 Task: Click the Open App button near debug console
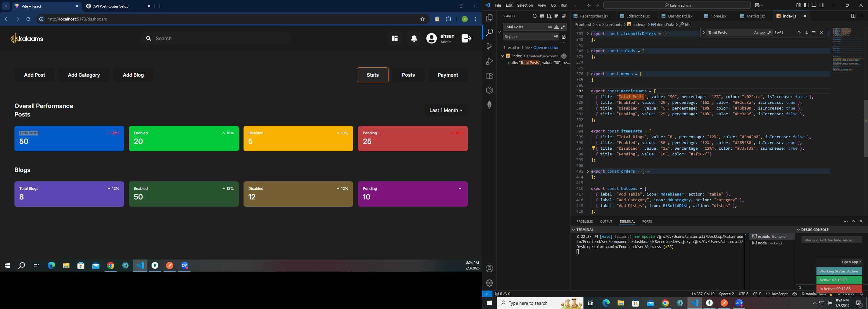click(851, 262)
